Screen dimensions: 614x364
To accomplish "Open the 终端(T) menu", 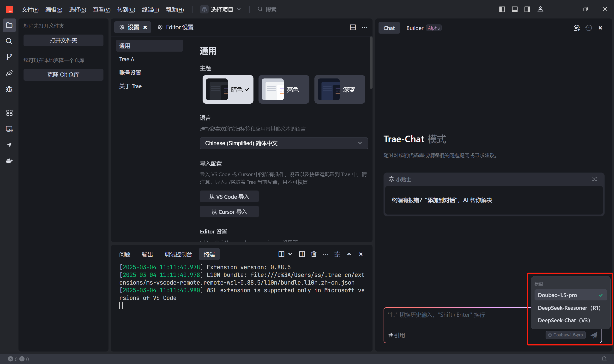I will [150, 10].
